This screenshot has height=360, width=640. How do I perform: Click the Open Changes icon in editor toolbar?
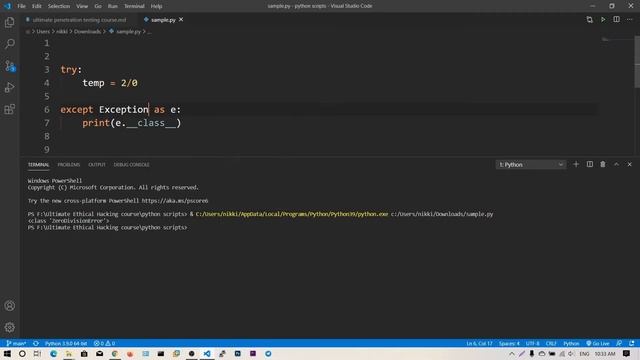(x=589, y=20)
